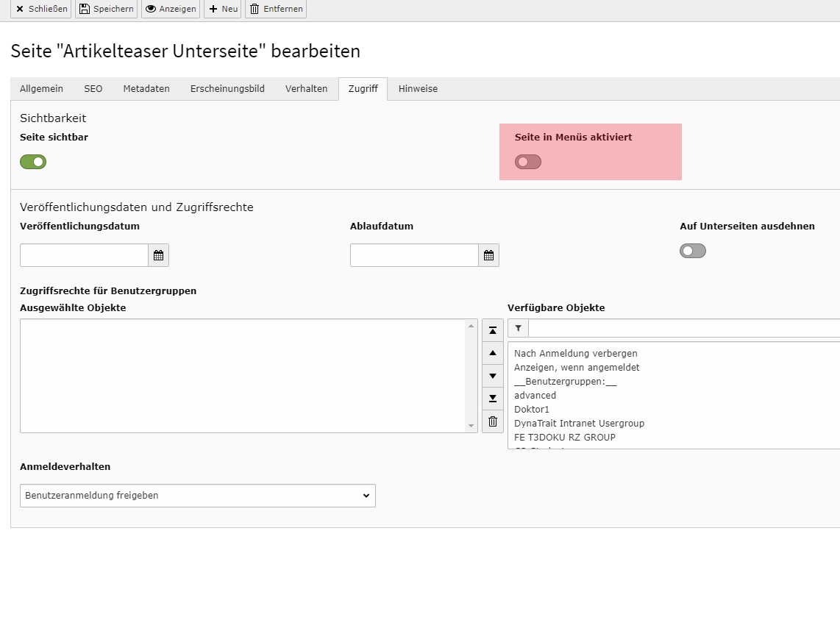This screenshot has height=631, width=840.
Task: Enable the Seite in Menüs aktiviert toggle
Action: coord(528,162)
